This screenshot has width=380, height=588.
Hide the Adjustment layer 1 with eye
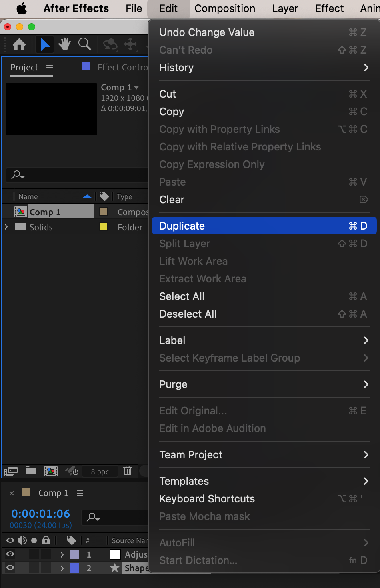[10, 554]
